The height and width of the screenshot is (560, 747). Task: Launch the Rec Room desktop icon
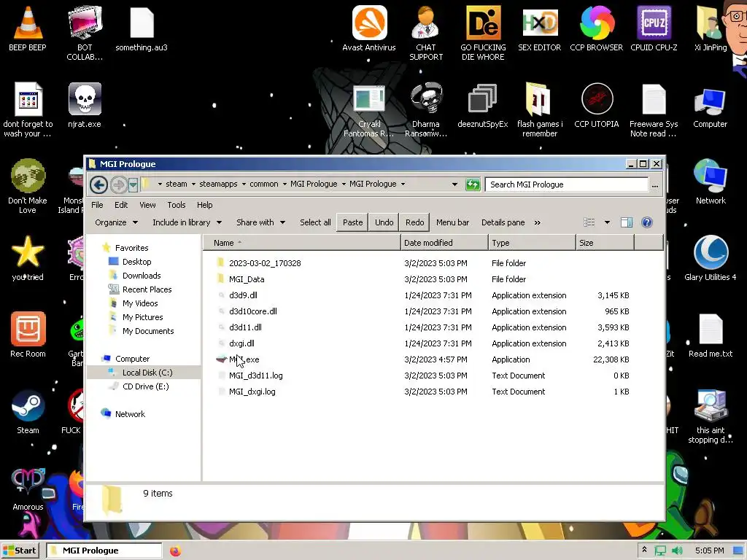point(28,335)
